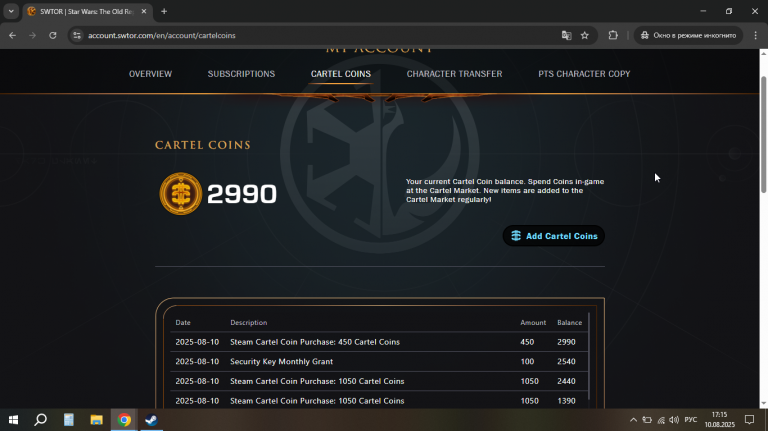The height and width of the screenshot is (431, 768).
Task: Switch the РУС input language
Action: [691, 420]
